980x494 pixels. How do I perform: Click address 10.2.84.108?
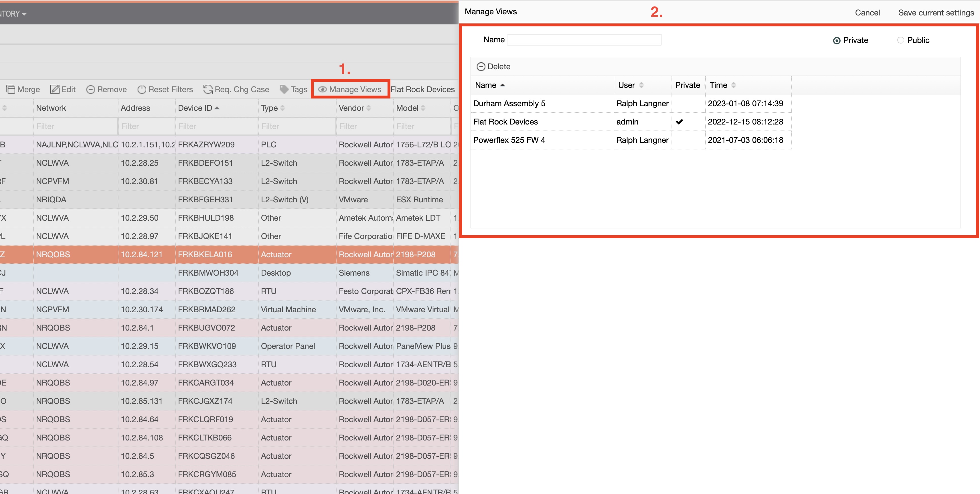click(x=141, y=438)
